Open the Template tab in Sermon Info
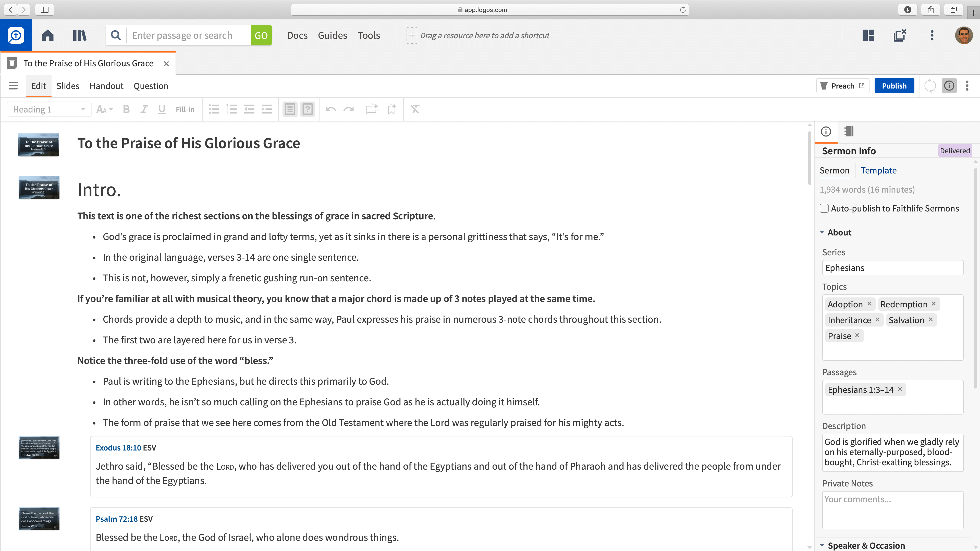The width and height of the screenshot is (980, 551). pos(878,170)
